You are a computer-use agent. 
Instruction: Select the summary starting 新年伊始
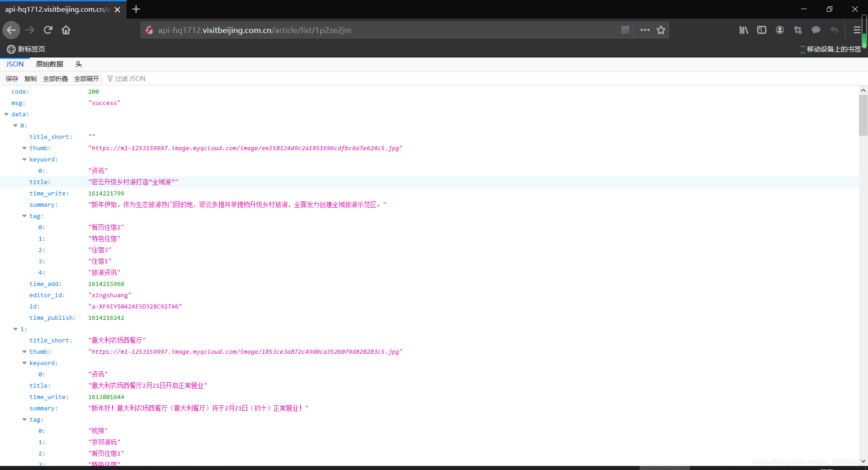click(x=237, y=205)
